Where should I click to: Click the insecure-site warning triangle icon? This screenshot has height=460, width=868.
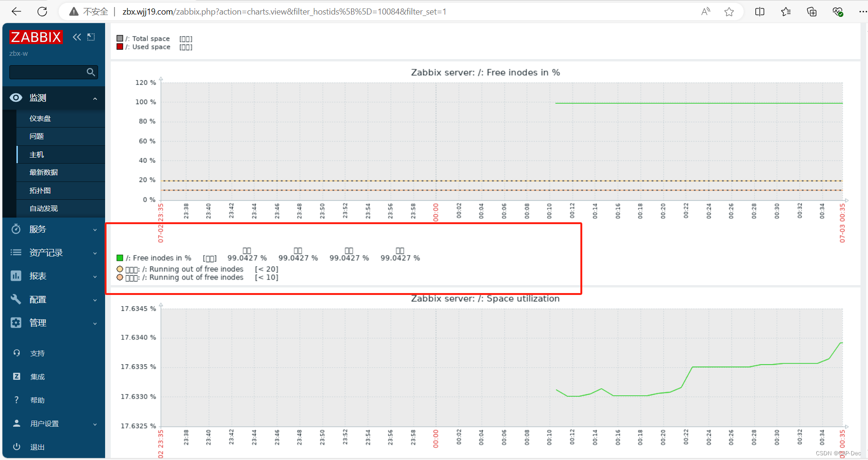[74, 12]
